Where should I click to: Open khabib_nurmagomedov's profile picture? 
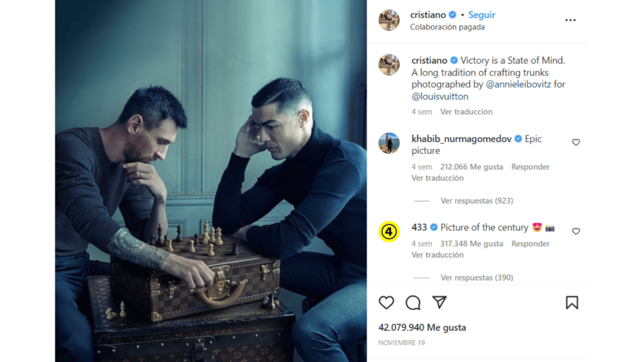pyautogui.click(x=389, y=143)
